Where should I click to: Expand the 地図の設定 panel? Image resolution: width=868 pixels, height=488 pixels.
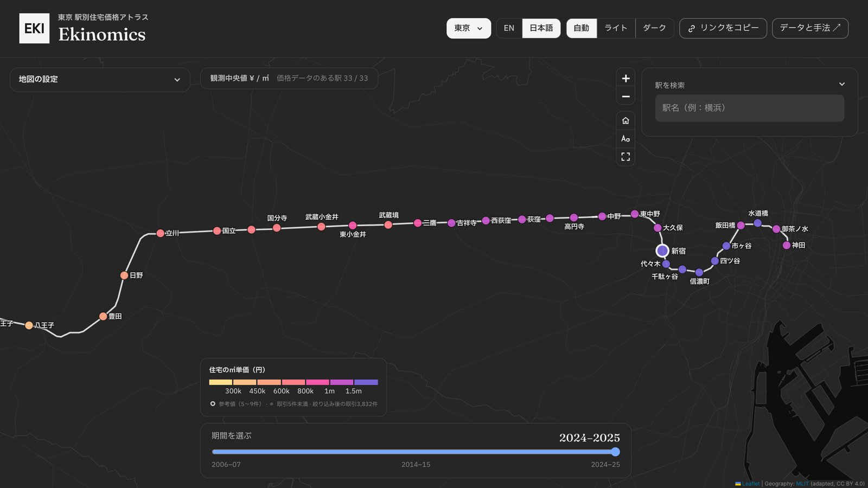click(100, 79)
